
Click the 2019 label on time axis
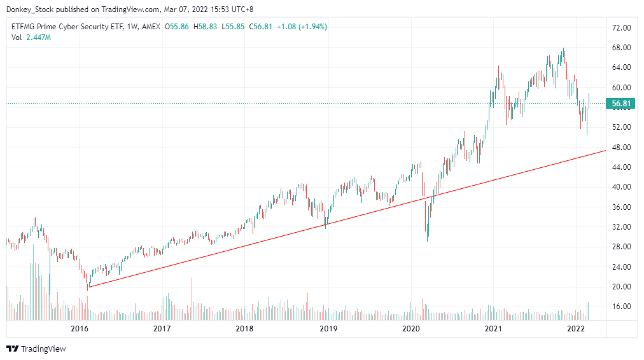[x=328, y=329]
